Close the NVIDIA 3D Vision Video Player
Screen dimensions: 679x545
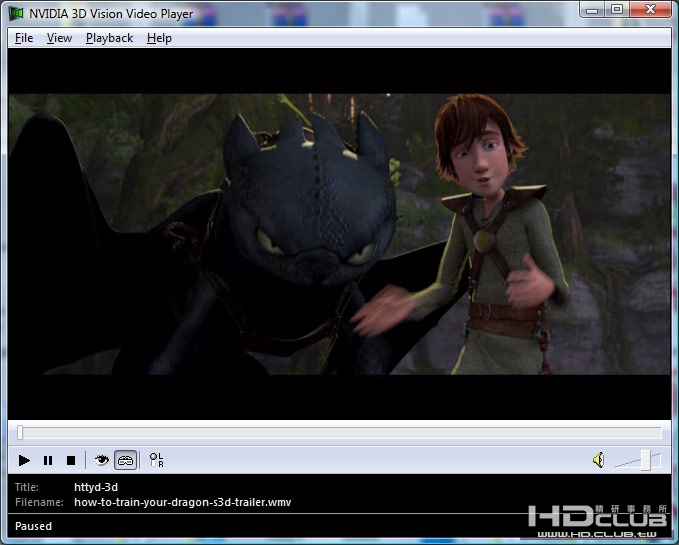pos(650,10)
